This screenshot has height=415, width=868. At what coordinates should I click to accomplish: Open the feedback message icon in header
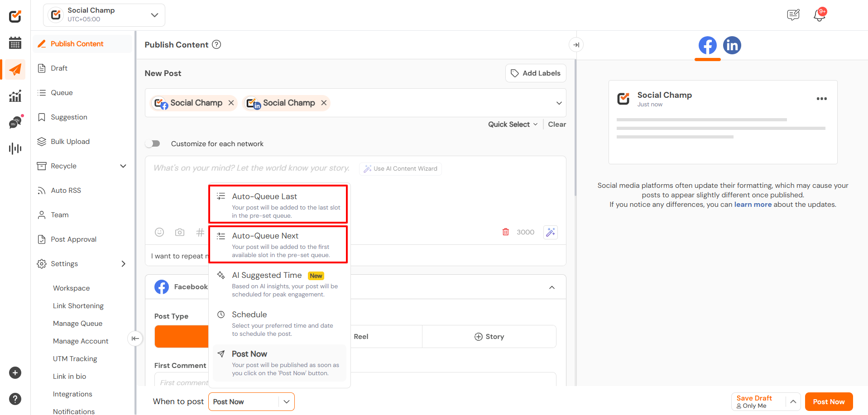click(793, 15)
